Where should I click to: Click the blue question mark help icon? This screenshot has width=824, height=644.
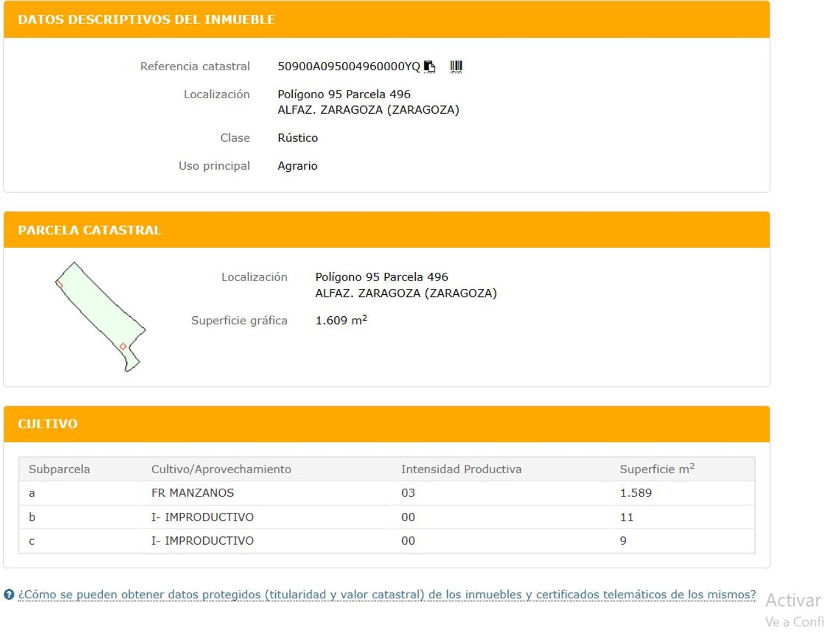point(9,595)
